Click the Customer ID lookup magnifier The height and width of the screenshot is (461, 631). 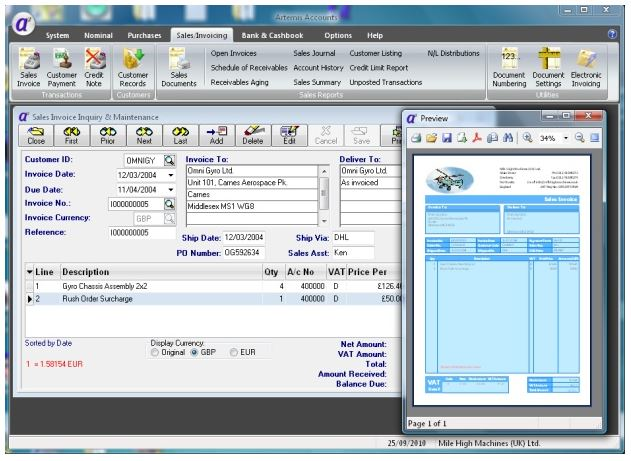click(x=169, y=161)
